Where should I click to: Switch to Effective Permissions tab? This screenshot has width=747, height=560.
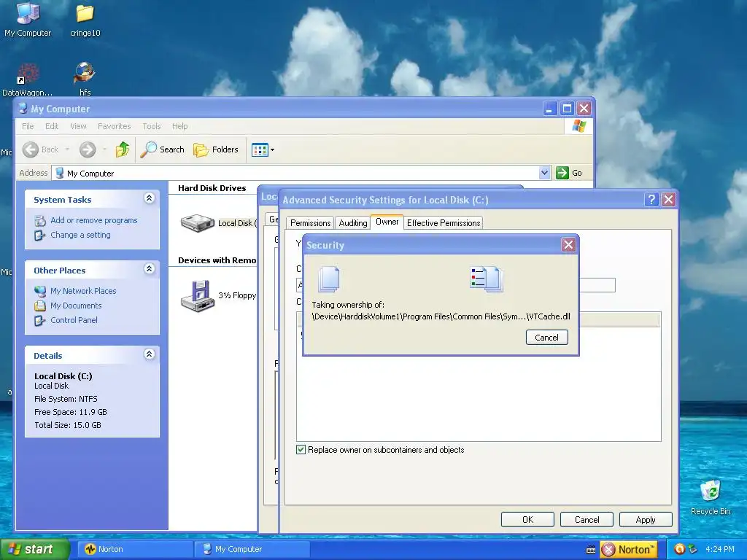444,223
